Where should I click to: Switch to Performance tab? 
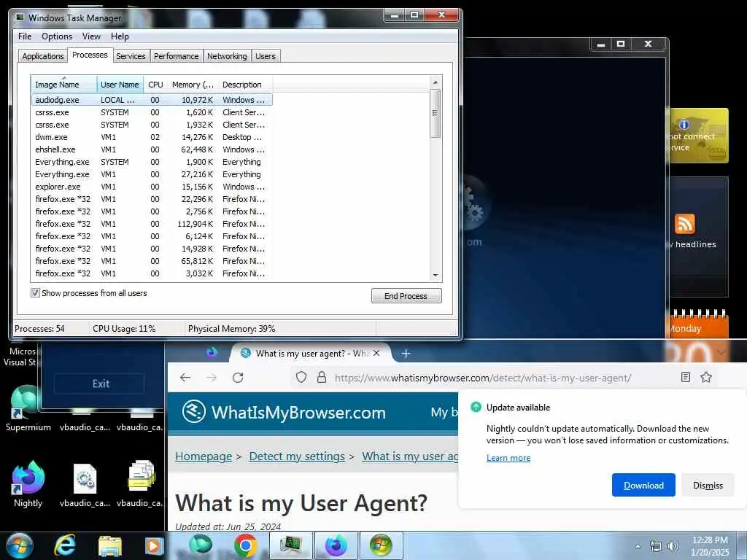coord(176,56)
